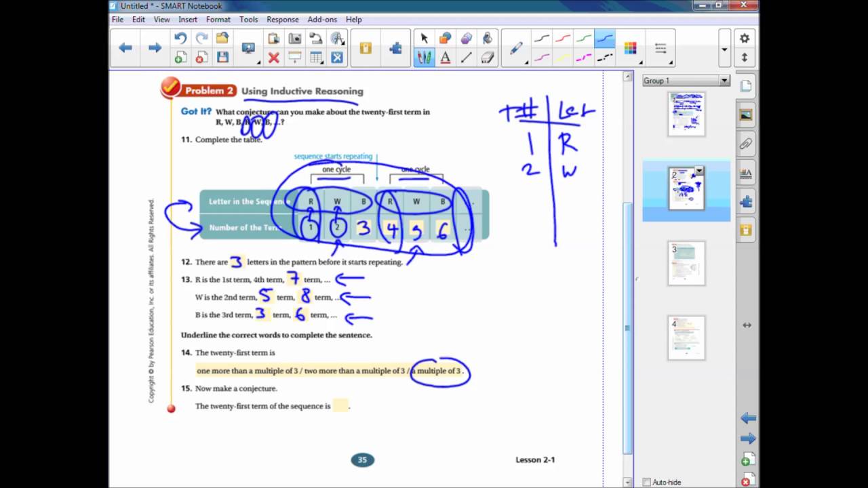The image size is (868, 488).
Task: Select the Fill paint bucket tool
Action: coord(488,39)
